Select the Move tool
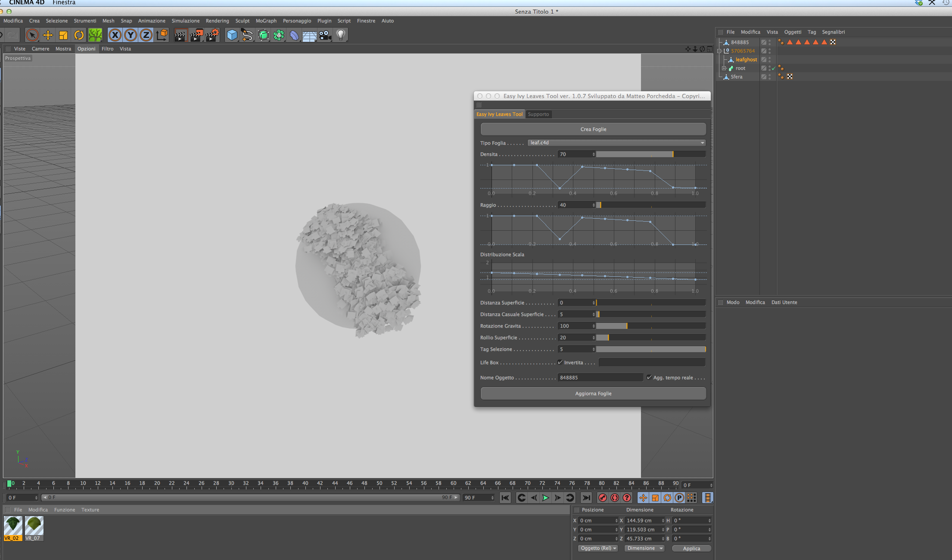This screenshot has height=560, width=952. click(48, 35)
